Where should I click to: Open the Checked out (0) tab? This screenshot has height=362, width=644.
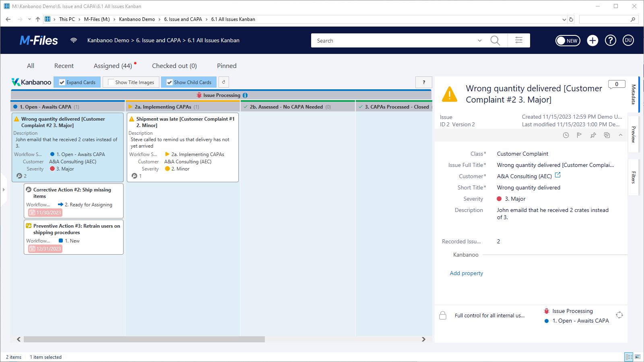click(x=174, y=66)
